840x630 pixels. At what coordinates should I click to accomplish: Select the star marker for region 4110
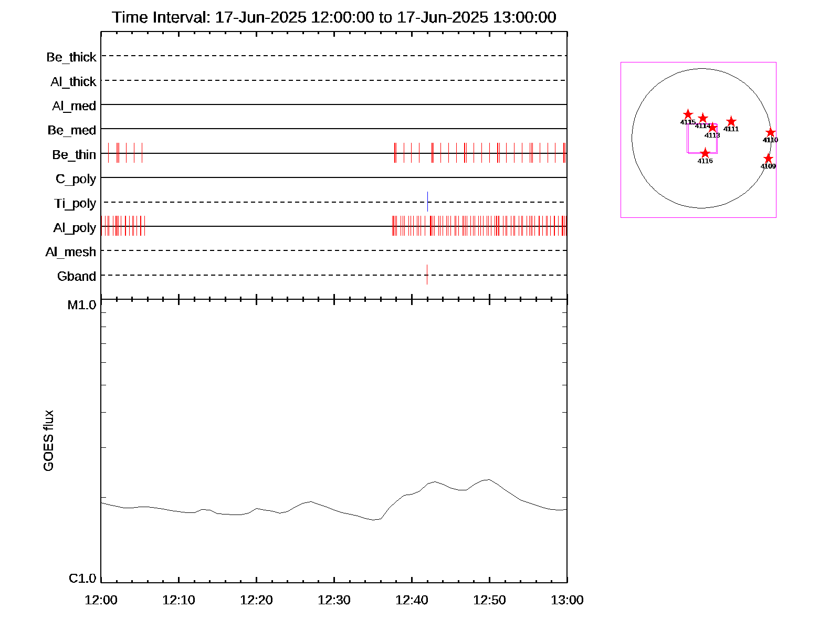[770, 132]
